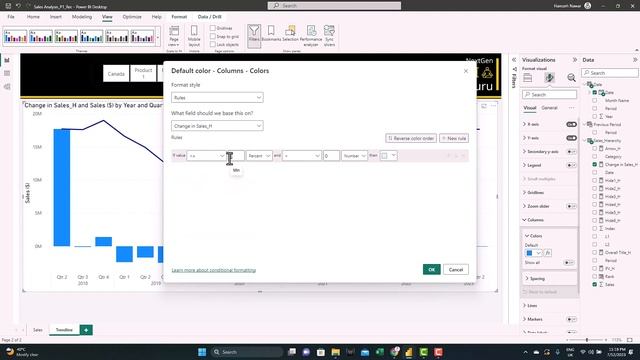
Task: Toggle the Y-axis switch
Action: [x=571, y=138]
